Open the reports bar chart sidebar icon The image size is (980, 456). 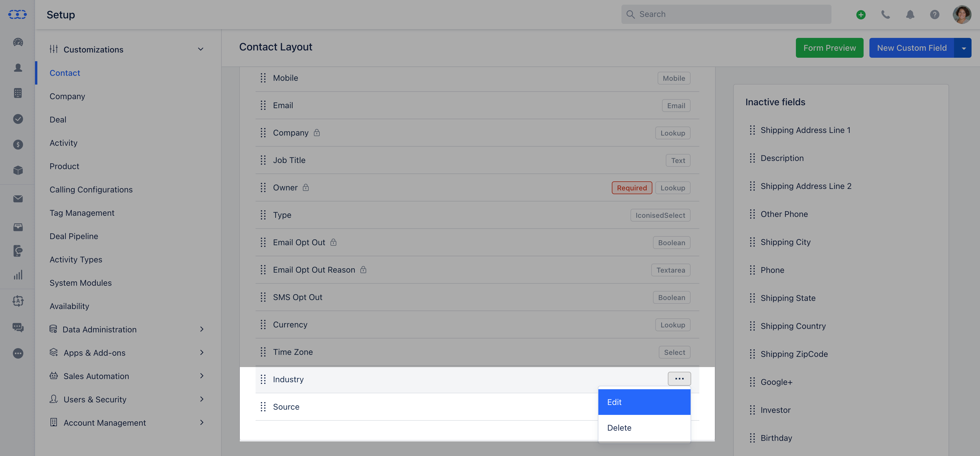(x=18, y=275)
